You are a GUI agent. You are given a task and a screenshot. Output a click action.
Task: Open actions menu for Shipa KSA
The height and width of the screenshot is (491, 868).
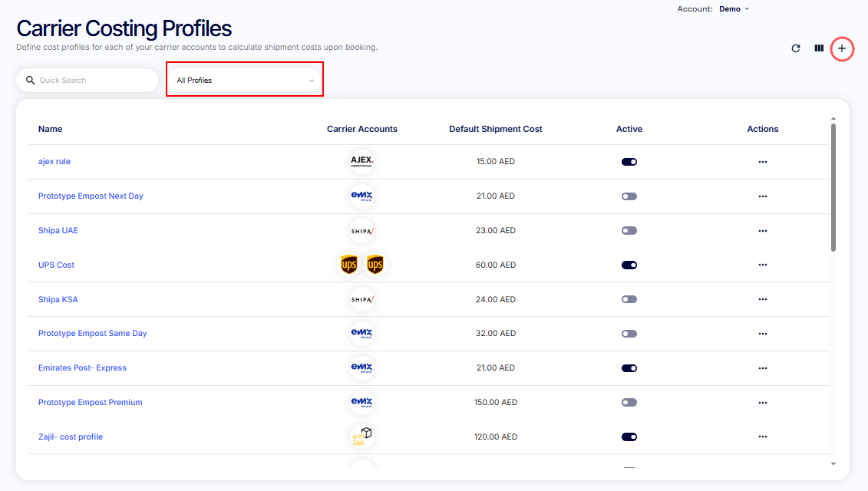pyautogui.click(x=762, y=299)
